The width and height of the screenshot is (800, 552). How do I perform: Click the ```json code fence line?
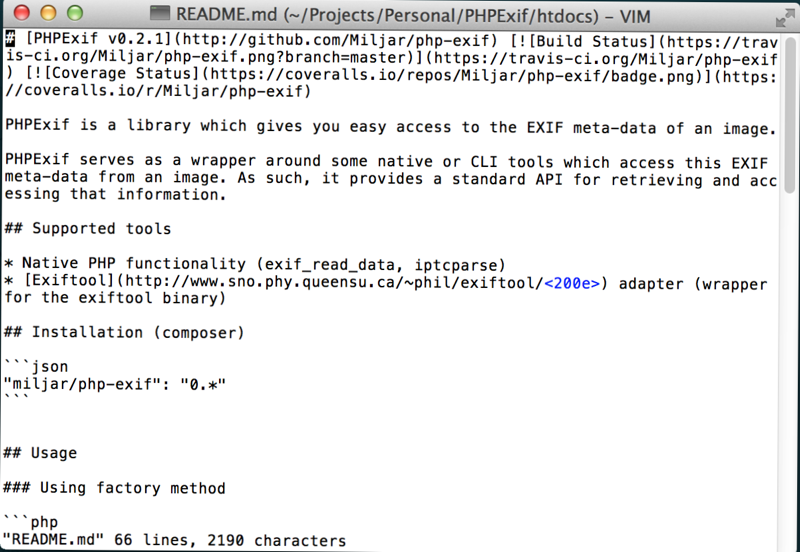coord(36,367)
